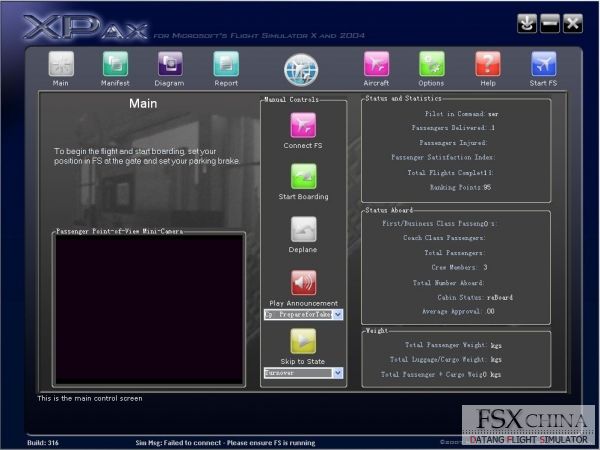Click the 'Total Luggage/Cargo Weight' text

click(x=438, y=360)
